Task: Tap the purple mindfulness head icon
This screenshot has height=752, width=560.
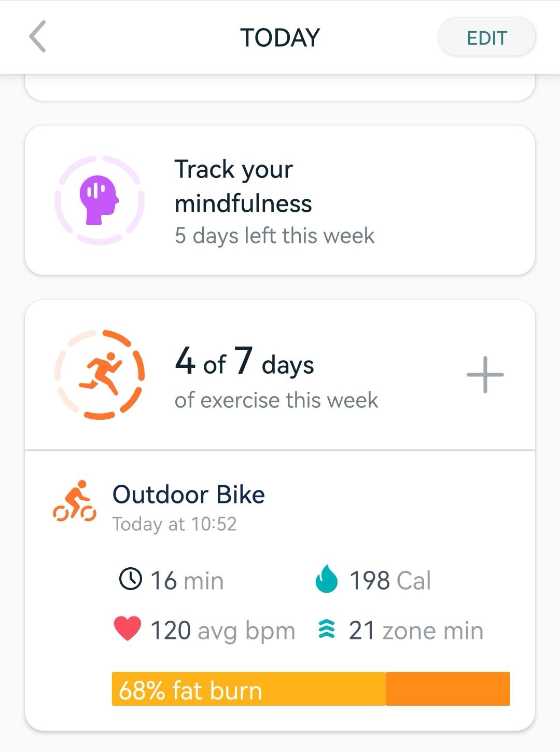Action: 99,200
